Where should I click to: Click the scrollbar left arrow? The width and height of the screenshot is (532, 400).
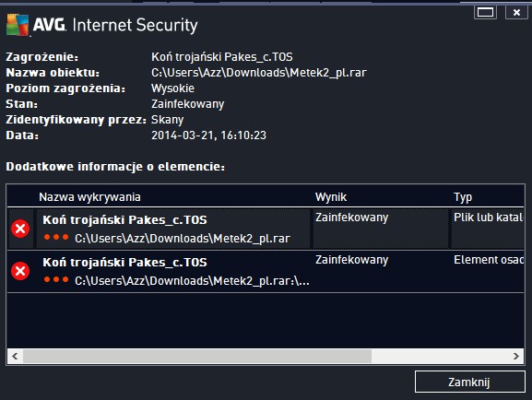[15, 357]
